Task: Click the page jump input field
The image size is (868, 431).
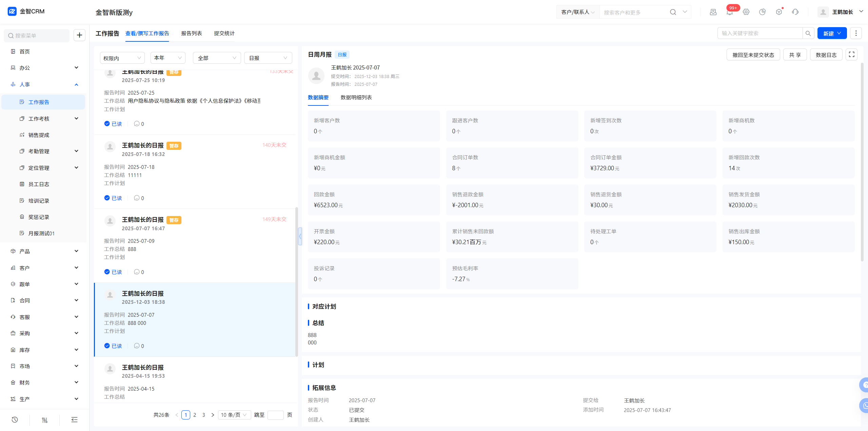Action: 275,415
